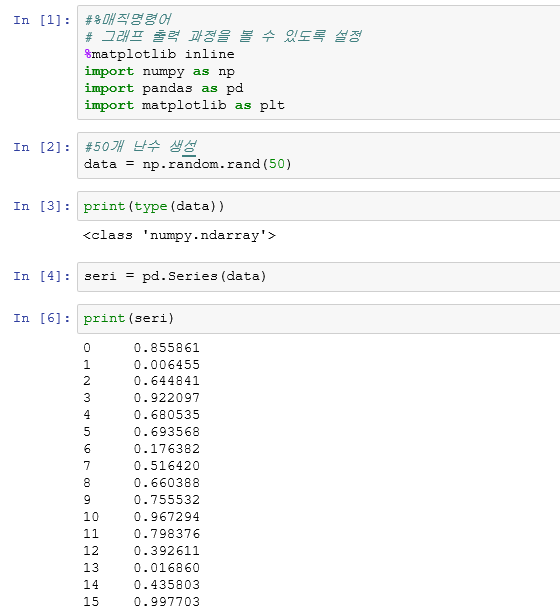Screen dimensions: 560x611
Task: Select the print(seri) code cell
Action: click(318, 319)
